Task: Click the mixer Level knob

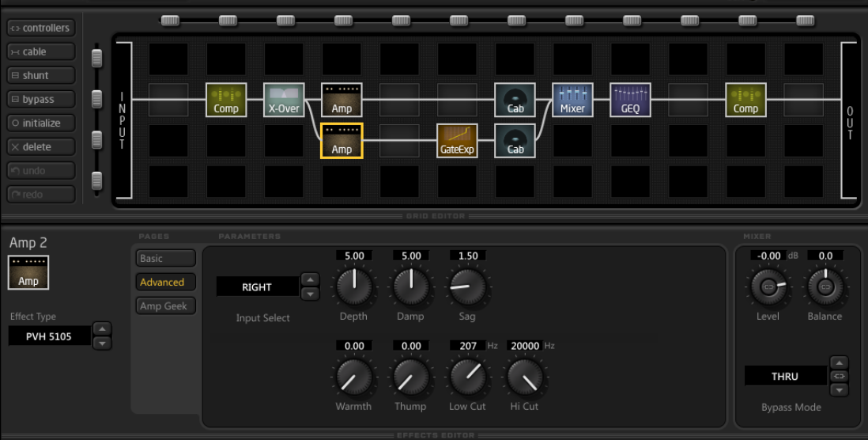Action: [768, 287]
